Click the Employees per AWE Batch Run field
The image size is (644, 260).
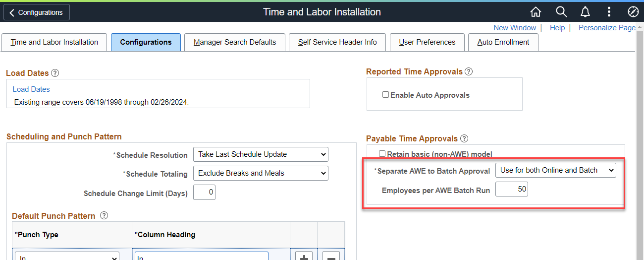(x=512, y=189)
